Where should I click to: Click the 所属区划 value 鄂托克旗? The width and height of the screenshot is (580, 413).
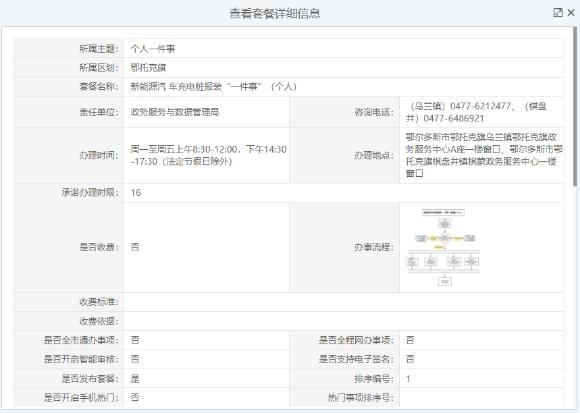148,68
